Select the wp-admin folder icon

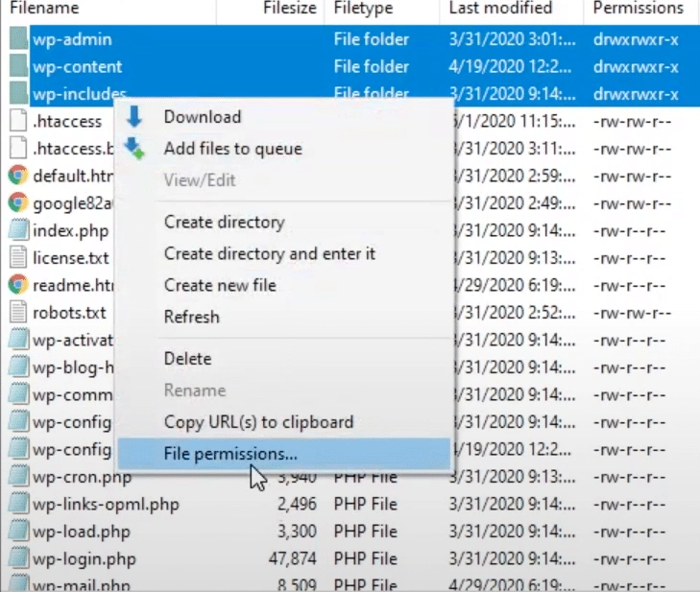click(x=18, y=38)
